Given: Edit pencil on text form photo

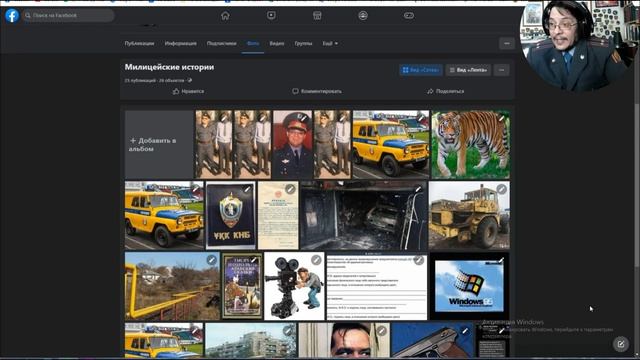Looking at the screenshot, I should point(418,260).
